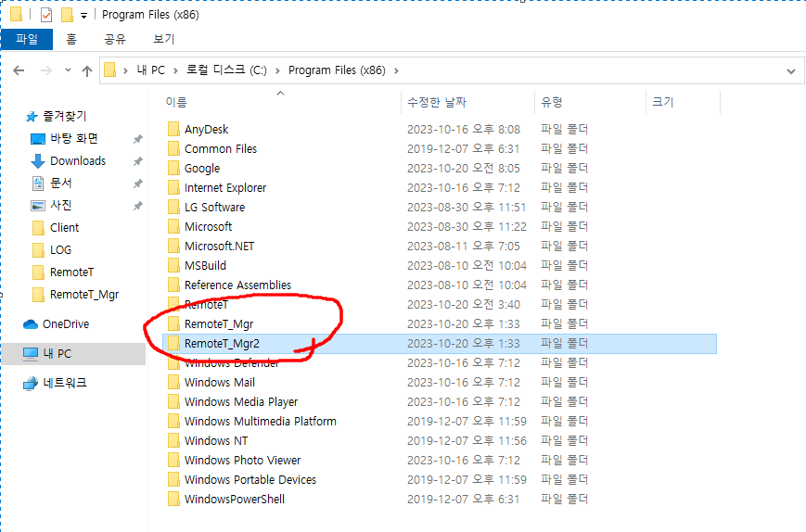Click the New Folder icon in quick access toolbar
Screen dimensions: 806x532
[67, 15]
